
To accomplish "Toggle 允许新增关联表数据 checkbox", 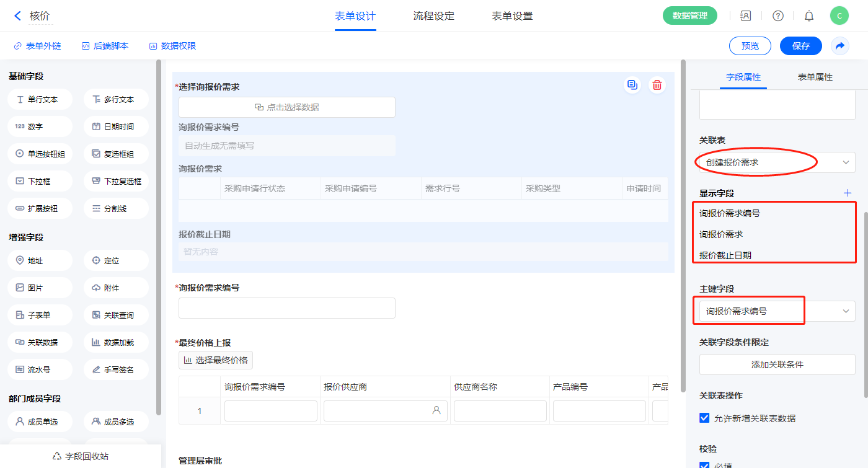I will coord(704,418).
